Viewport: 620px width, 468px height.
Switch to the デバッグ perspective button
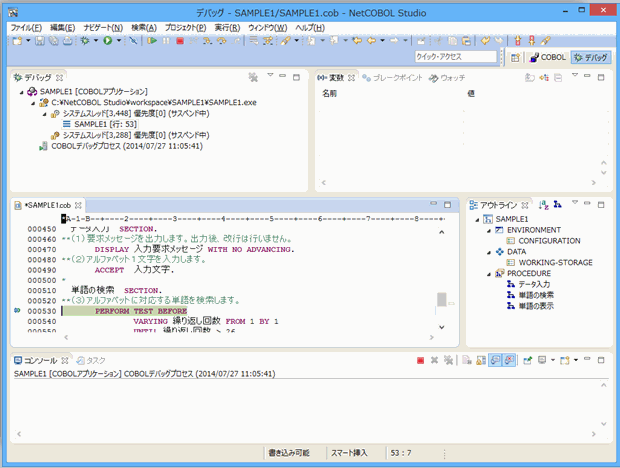click(591, 58)
